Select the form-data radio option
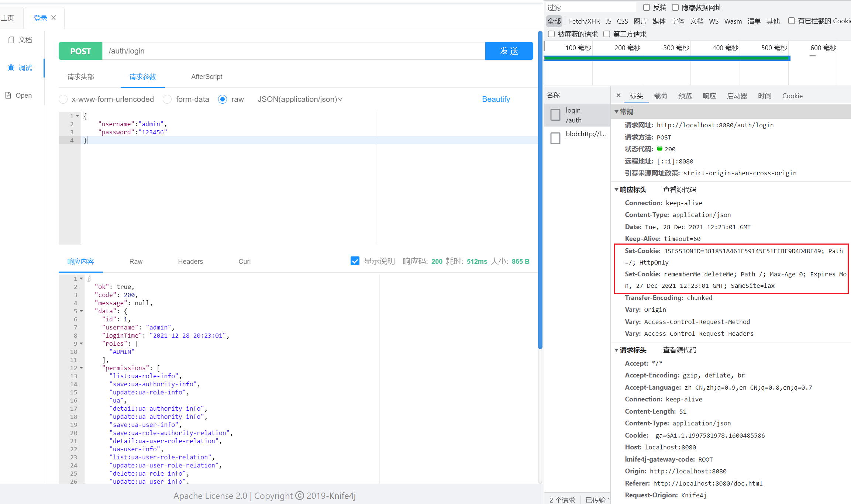The height and width of the screenshot is (504, 851). point(167,99)
